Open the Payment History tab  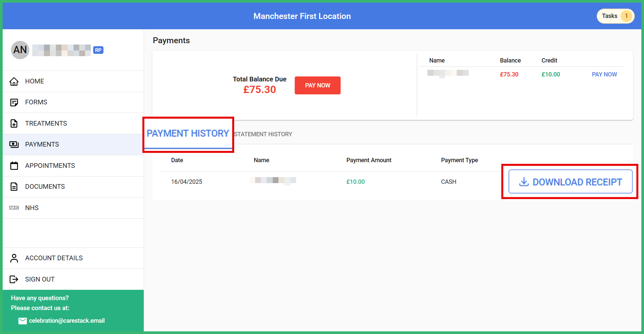188,133
